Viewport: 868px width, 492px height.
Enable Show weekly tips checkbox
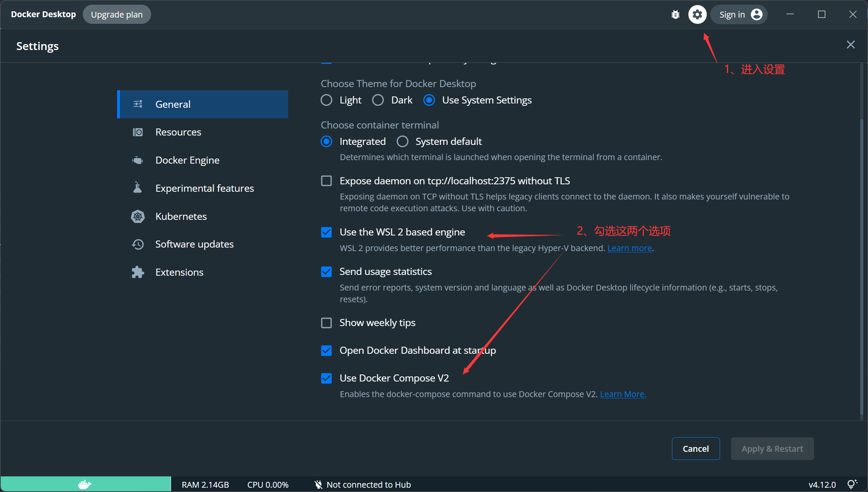coord(326,323)
